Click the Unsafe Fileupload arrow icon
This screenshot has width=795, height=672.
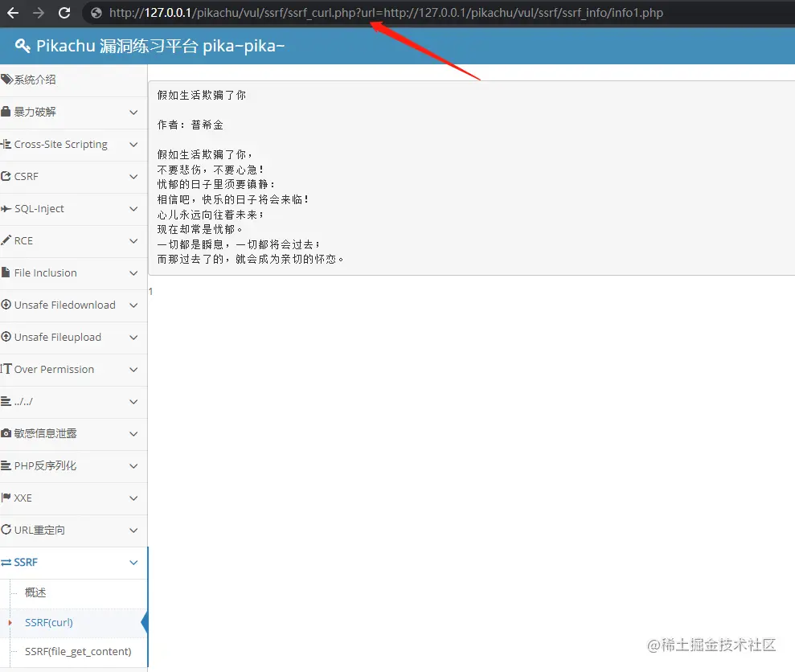click(x=6, y=337)
